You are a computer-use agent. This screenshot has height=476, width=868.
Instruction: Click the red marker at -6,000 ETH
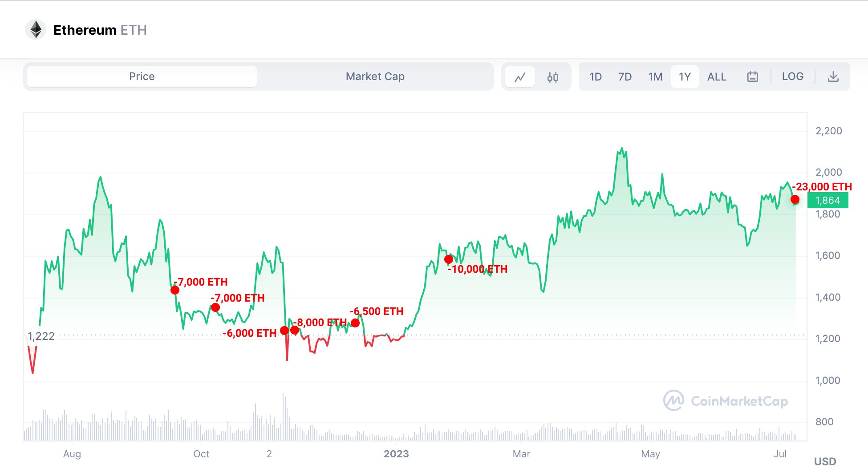click(284, 331)
